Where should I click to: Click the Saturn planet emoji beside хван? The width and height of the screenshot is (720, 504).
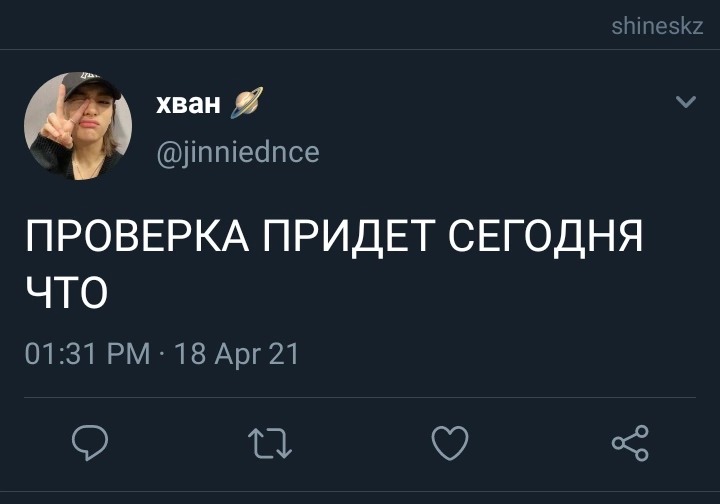247,102
